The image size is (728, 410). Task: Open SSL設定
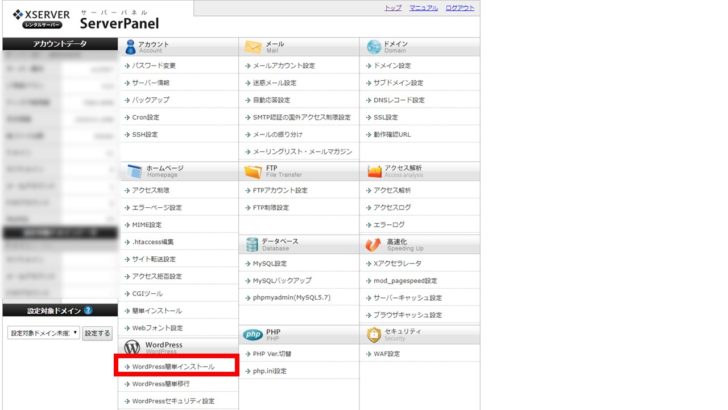pyautogui.click(x=386, y=117)
